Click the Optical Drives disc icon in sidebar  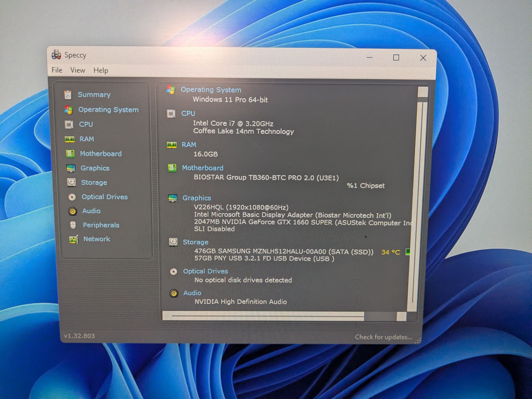click(x=72, y=197)
